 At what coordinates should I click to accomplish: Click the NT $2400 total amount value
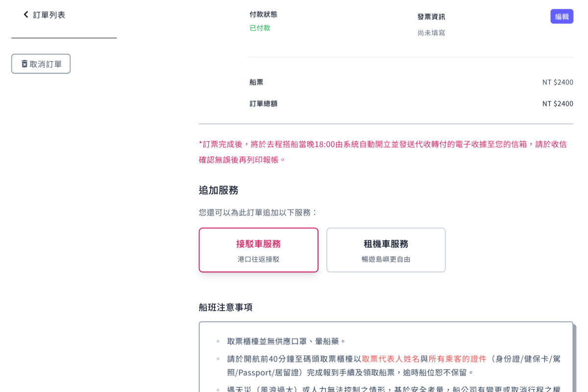pos(557,103)
